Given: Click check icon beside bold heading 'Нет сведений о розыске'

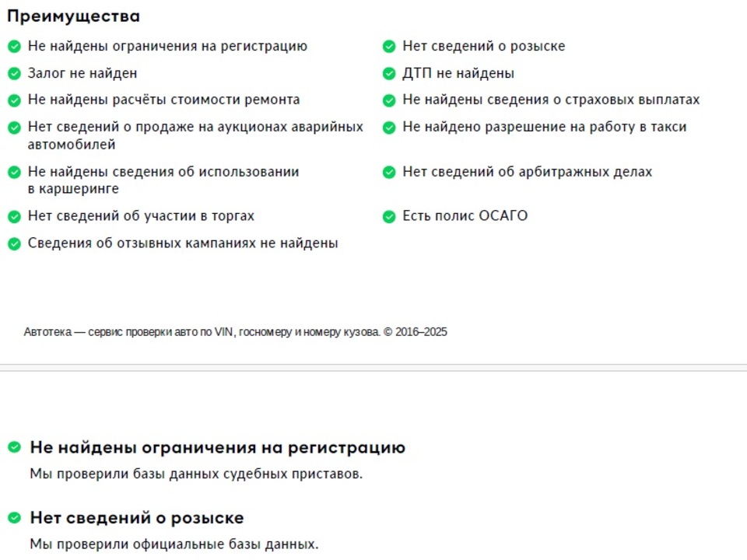Looking at the screenshot, I should 14,518.
